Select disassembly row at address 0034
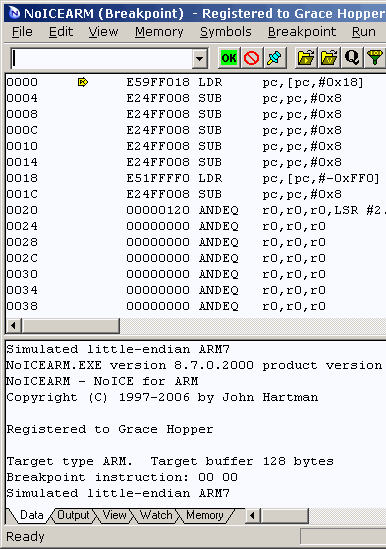The height and width of the screenshot is (549, 386). 195,290
